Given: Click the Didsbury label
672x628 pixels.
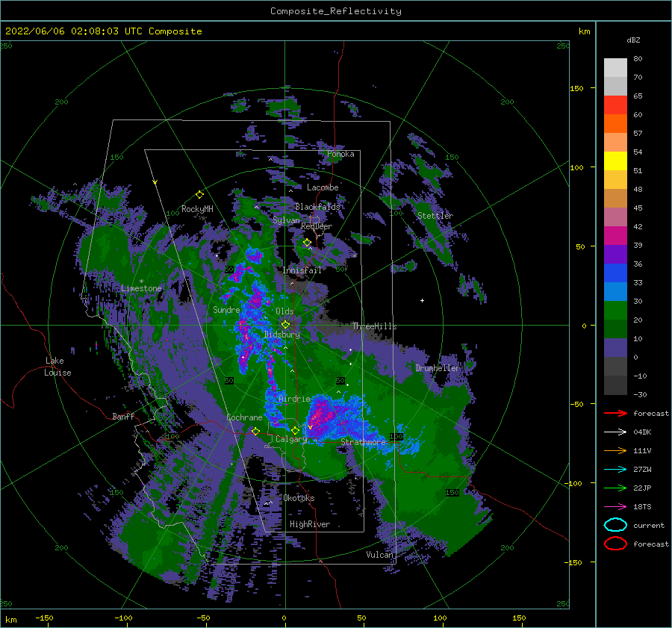Looking at the screenshot, I should point(282,335).
